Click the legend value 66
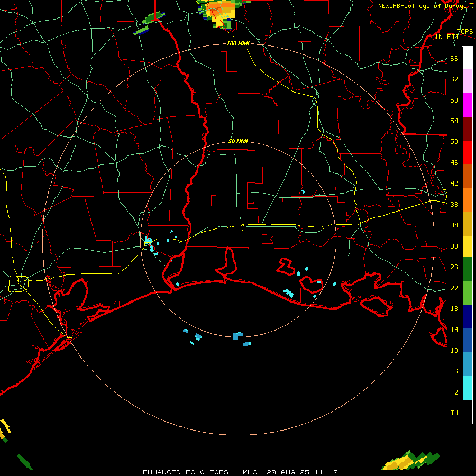Viewport: 476px width, 476px height. coord(454,58)
